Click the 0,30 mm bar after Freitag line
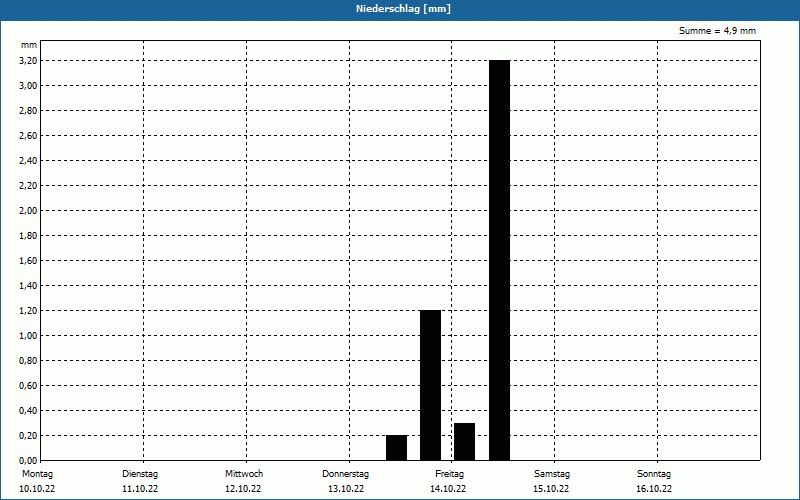 coord(464,441)
